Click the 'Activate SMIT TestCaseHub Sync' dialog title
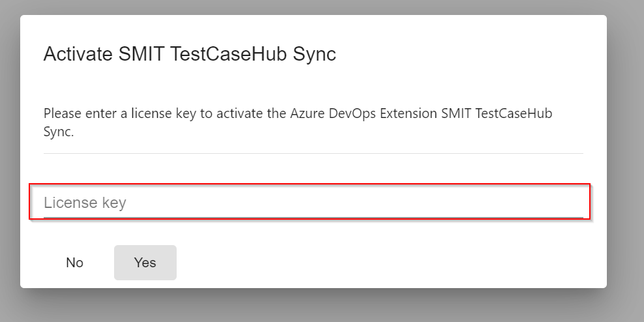This screenshot has height=322, width=644. [x=190, y=54]
